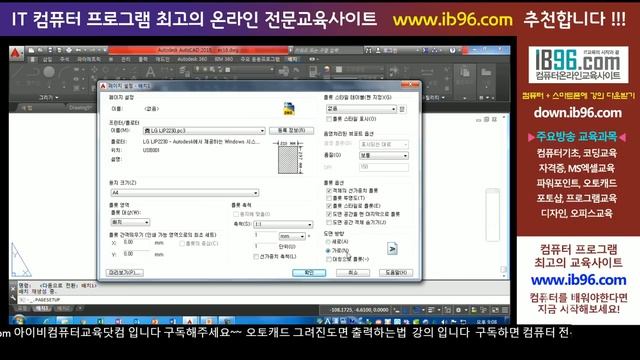Click the status bar customization menu icon
Screen dimensions: 640x360
tap(505, 310)
